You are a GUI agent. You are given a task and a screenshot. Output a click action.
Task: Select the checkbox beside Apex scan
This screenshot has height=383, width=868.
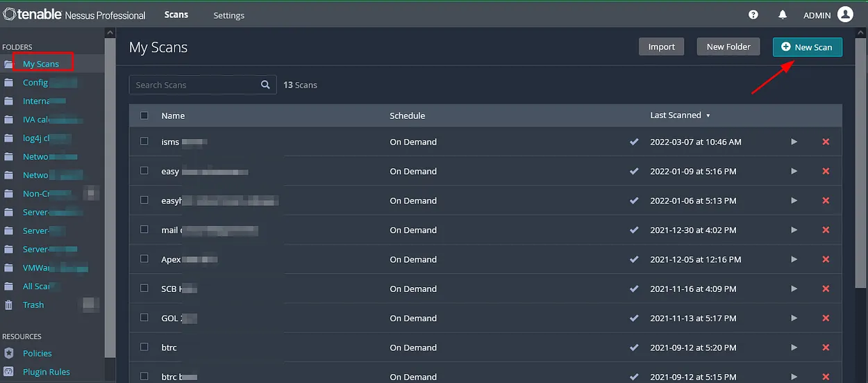coord(144,259)
